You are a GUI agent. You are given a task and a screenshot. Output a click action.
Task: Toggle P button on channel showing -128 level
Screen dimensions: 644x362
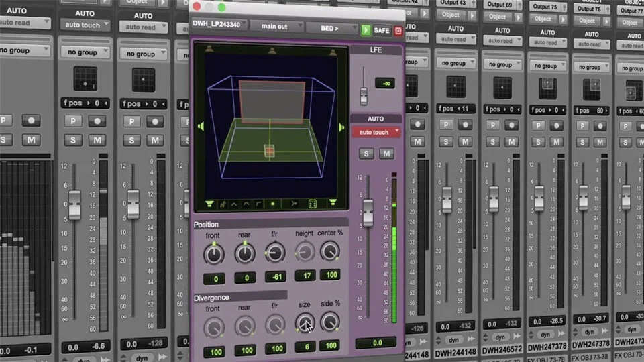(131, 121)
